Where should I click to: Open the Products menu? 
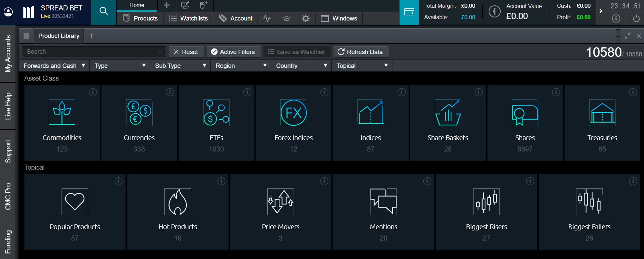[x=140, y=18]
